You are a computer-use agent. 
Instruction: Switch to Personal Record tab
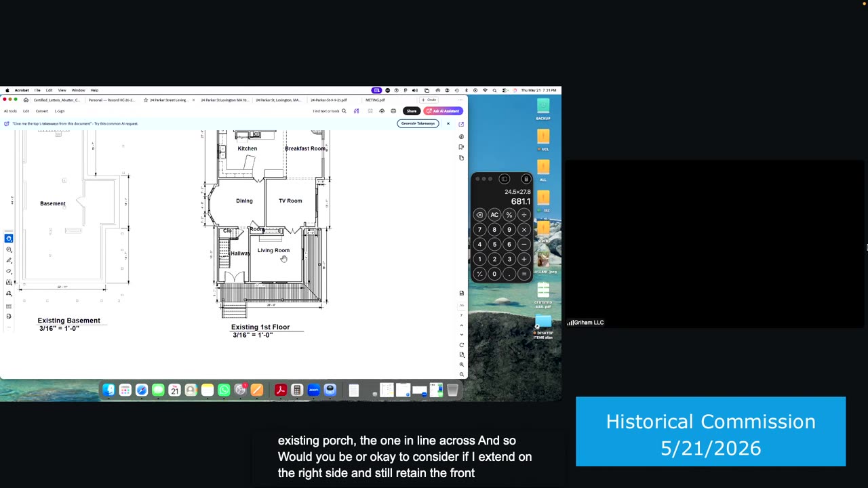[x=111, y=100]
